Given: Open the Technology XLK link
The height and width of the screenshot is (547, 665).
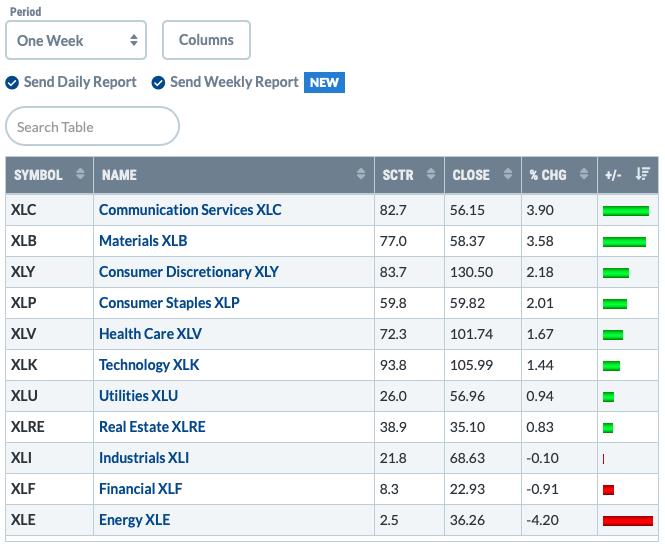Looking at the screenshot, I should click(x=149, y=365).
